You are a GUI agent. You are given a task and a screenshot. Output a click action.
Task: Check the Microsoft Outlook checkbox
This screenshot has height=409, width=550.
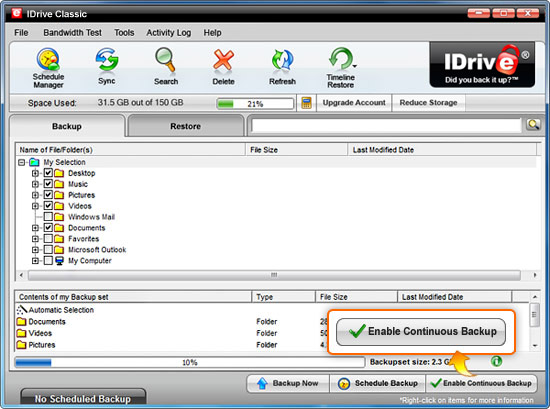pyautogui.click(x=48, y=249)
